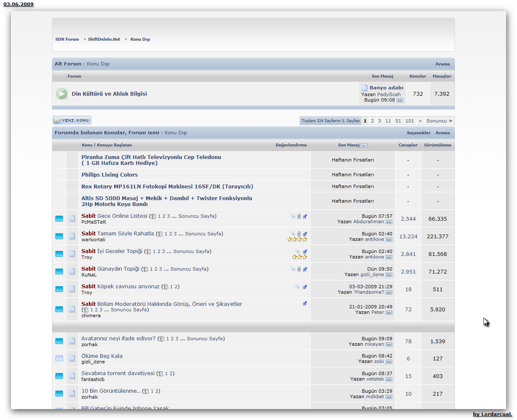Screen dimensions: 517x420
Task: Go to last post icon beside PadyScah
Action: click(x=400, y=100)
